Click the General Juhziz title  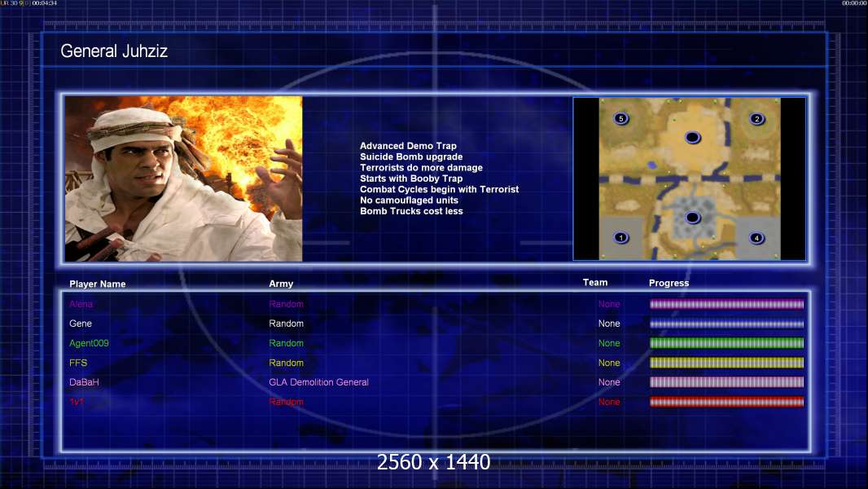(x=114, y=51)
